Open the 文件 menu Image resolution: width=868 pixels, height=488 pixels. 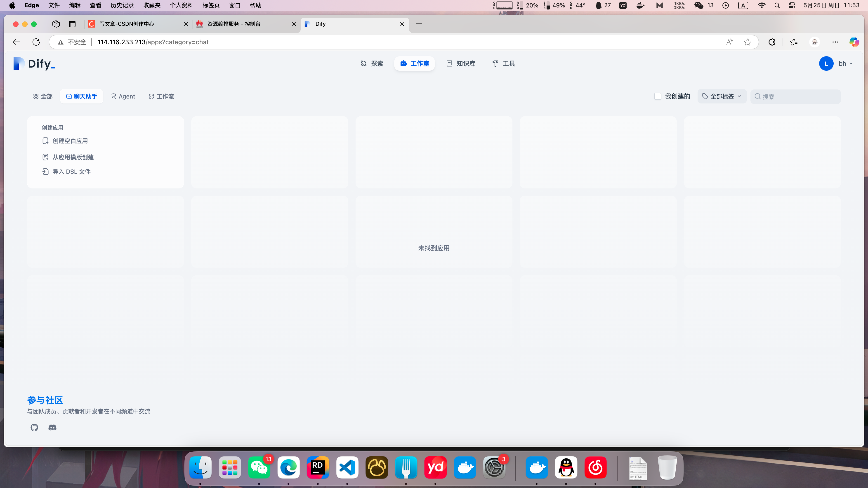tap(54, 5)
